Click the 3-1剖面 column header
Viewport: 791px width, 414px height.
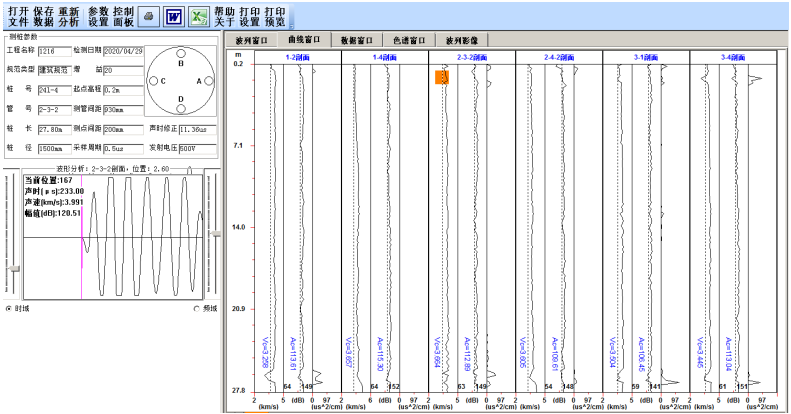pyautogui.click(x=646, y=57)
